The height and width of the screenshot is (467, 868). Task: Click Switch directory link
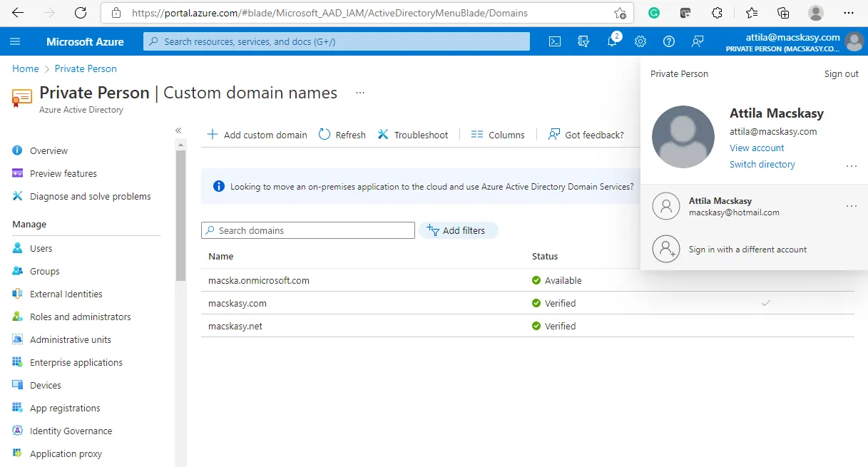point(762,165)
